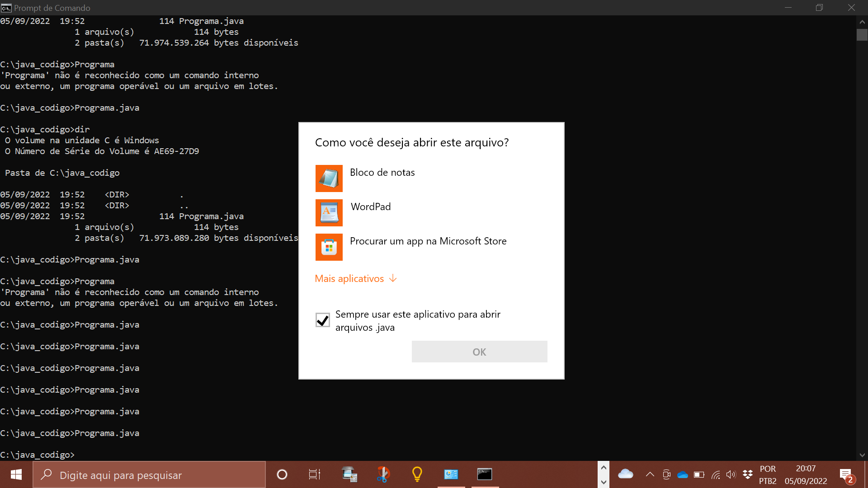Open the notification center with 2 alerts
This screenshot has width=868, height=488.
(846, 475)
